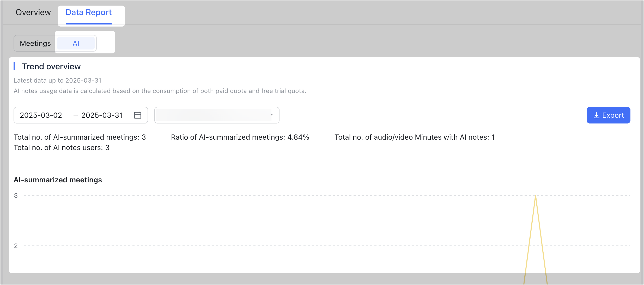The image size is (644, 285).
Task: Open the calendar icon in date range picker
Action: coord(138,115)
